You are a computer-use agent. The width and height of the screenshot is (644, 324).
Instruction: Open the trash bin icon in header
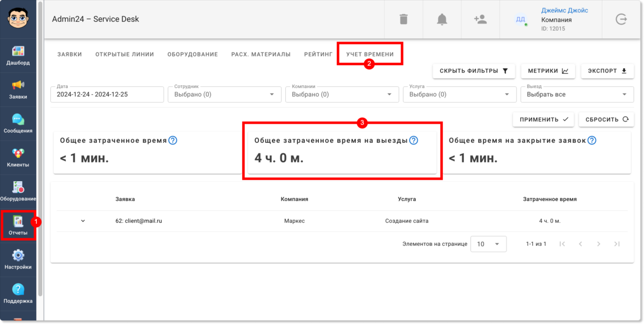(404, 19)
